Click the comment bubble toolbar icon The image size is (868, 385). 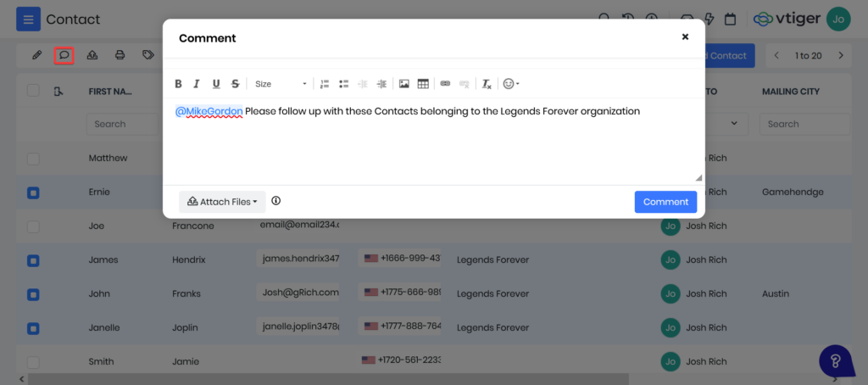pyautogui.click(x=64, y=55)
